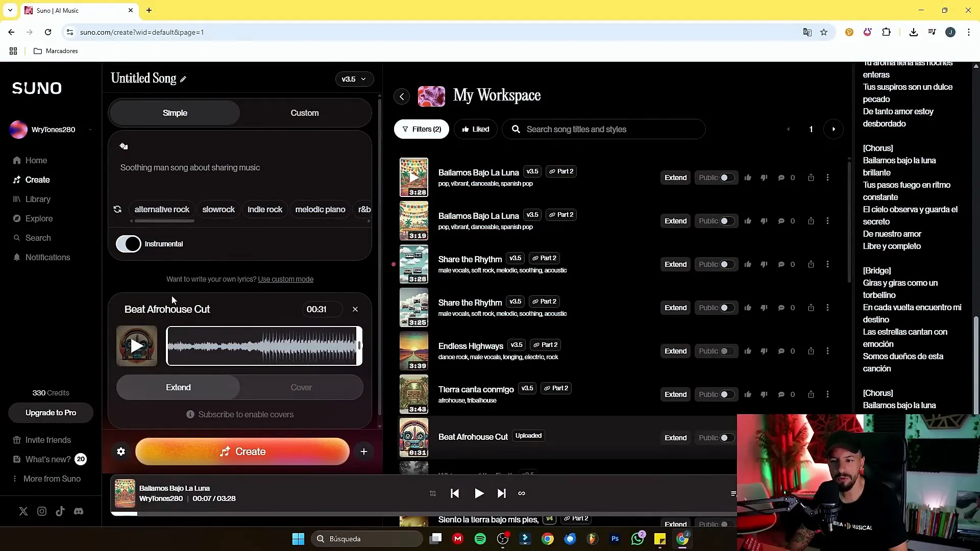
Task: Click the Upgrade to Pro button
Action: (x=51, y=413)
